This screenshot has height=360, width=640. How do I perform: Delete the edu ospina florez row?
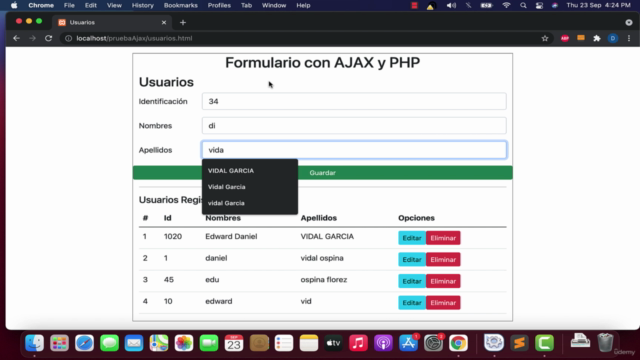point(443,281)
